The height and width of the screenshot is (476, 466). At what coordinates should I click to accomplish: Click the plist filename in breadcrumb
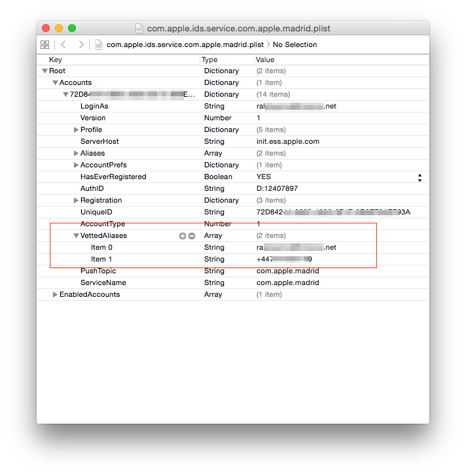[x=185, y=44]
